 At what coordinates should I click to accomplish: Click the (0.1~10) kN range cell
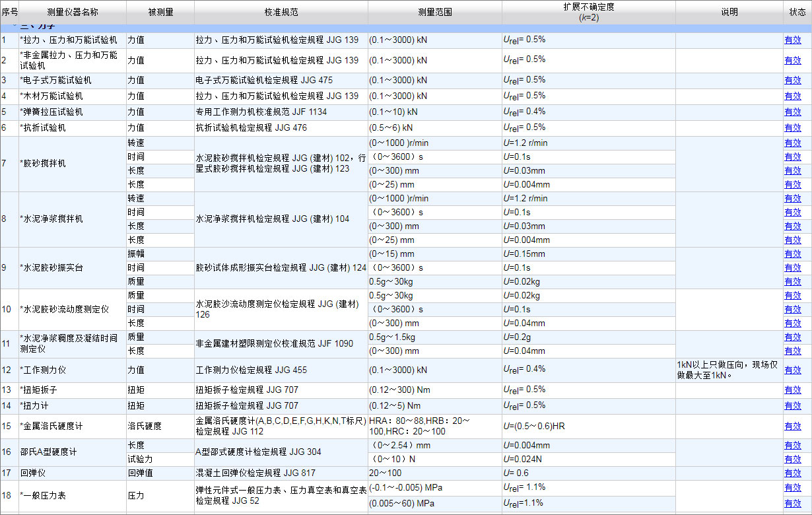[434, 112]
